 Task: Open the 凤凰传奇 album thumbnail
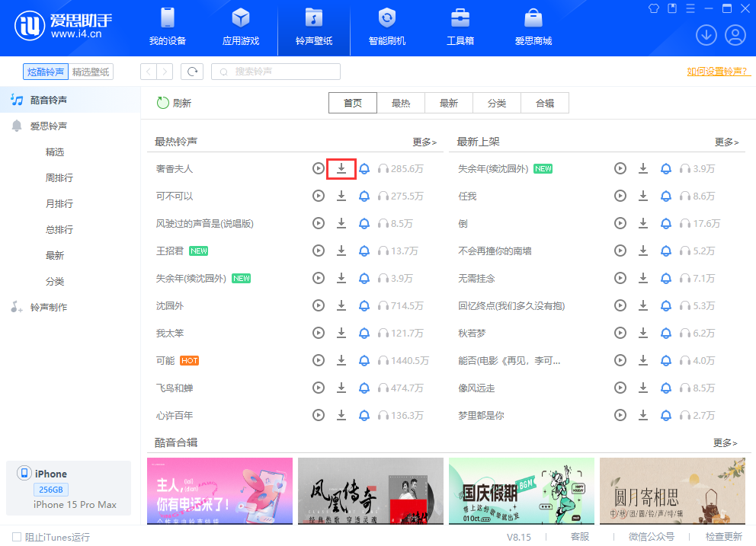pos(370,491)
